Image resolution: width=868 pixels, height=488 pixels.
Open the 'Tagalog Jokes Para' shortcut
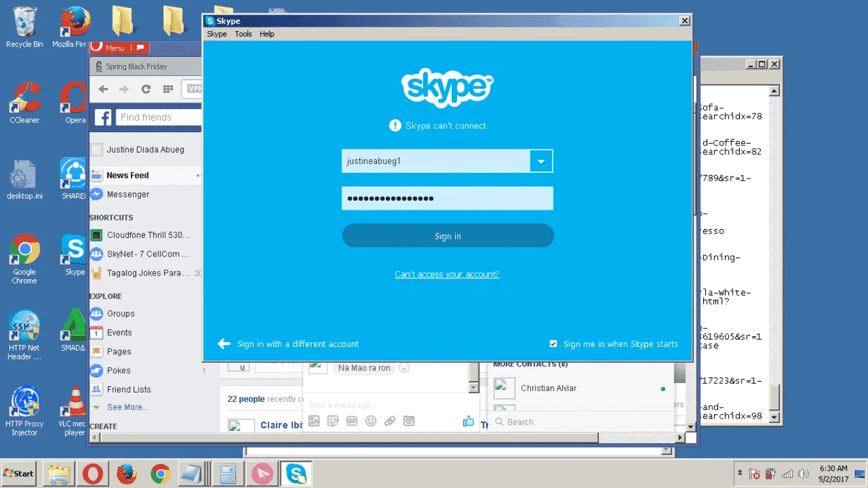[148, 273]
